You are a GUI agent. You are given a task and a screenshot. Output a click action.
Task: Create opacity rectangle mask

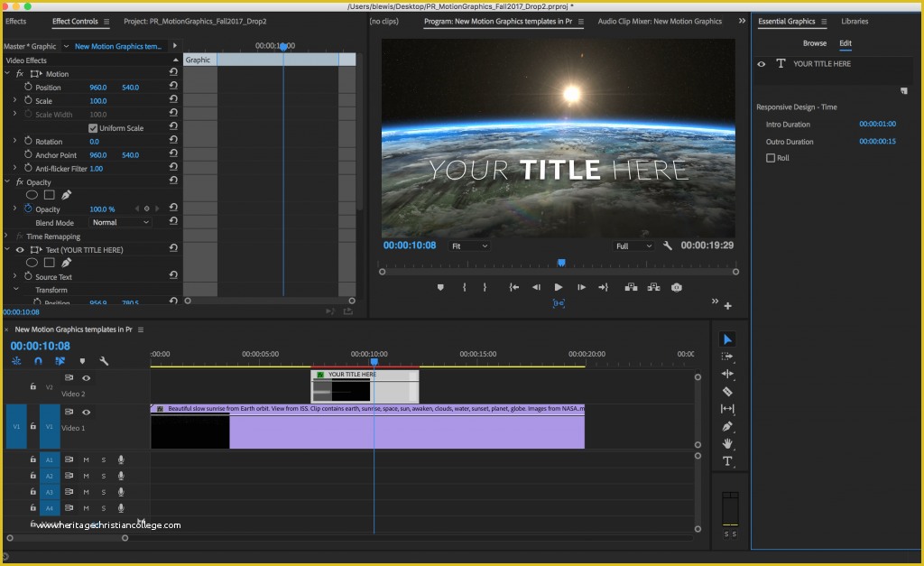(50, 195)
